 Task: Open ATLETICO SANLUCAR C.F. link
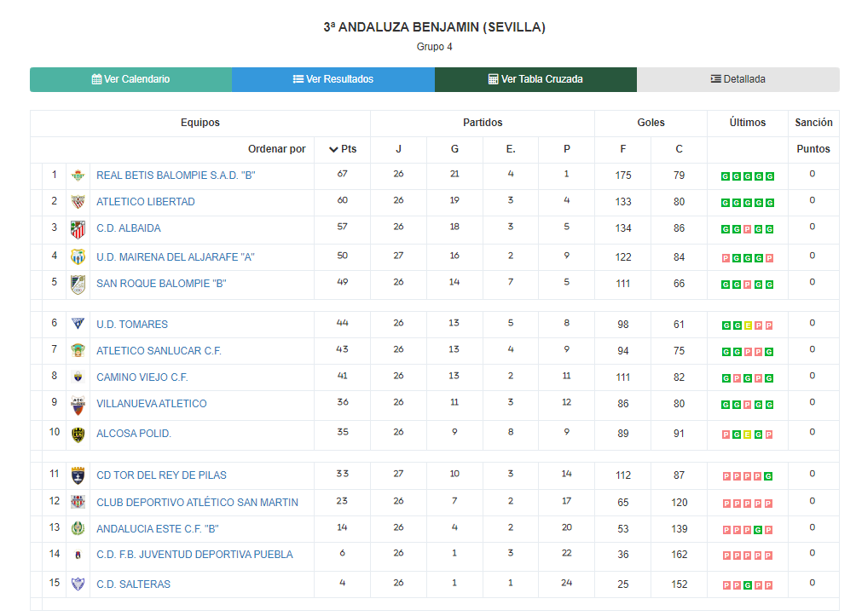tap(159, 351)
